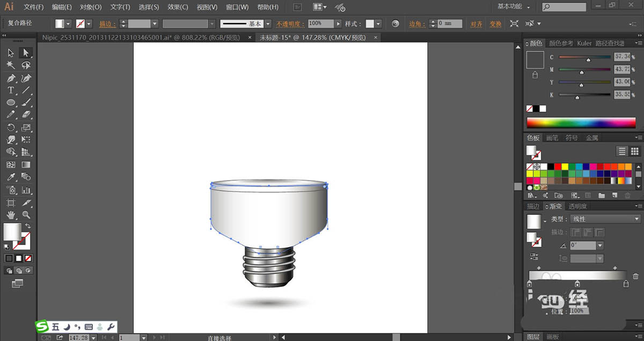Viewport: 644px width, 341px height.
Task: Click the Cyan (C) slider
Action: pos(584,57)
